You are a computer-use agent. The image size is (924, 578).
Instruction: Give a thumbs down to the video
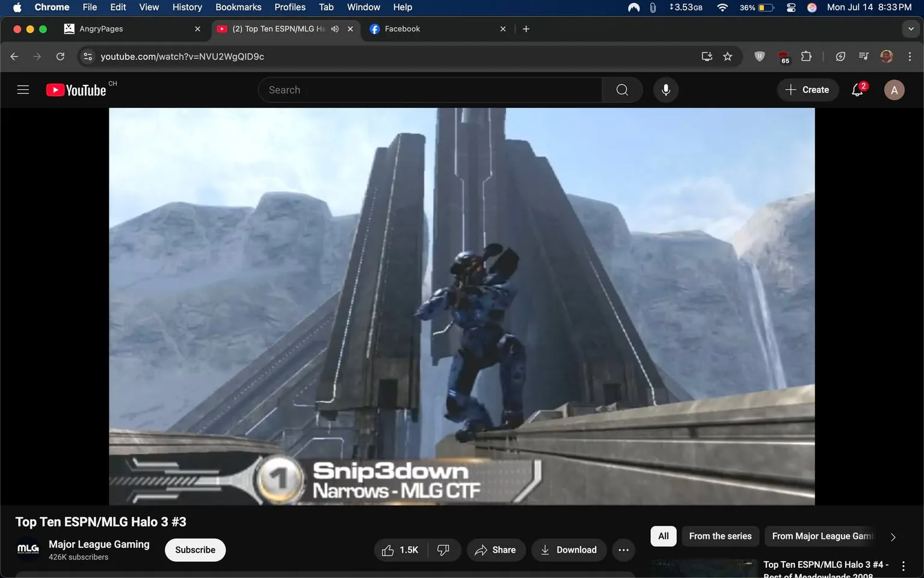[x=443, y=550]
